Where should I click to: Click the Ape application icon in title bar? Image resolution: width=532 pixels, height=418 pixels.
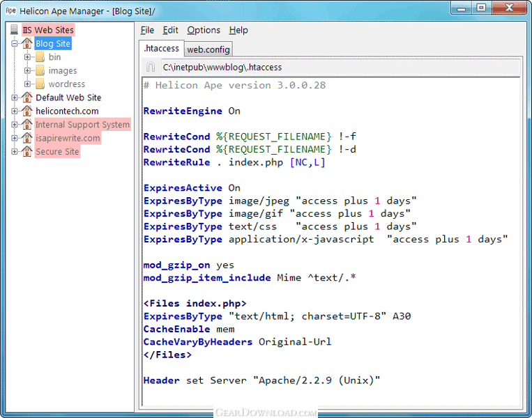11,10
